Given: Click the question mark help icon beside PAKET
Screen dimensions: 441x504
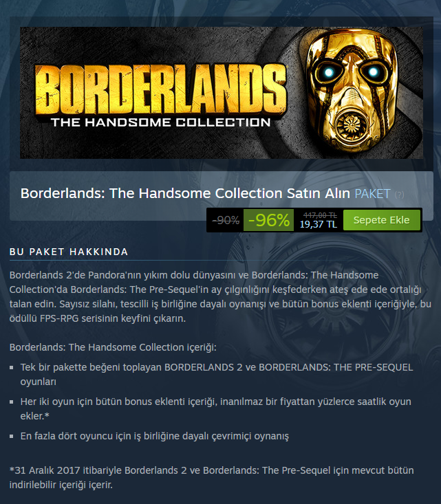Looking at the screenshot, I should [399, 195].
